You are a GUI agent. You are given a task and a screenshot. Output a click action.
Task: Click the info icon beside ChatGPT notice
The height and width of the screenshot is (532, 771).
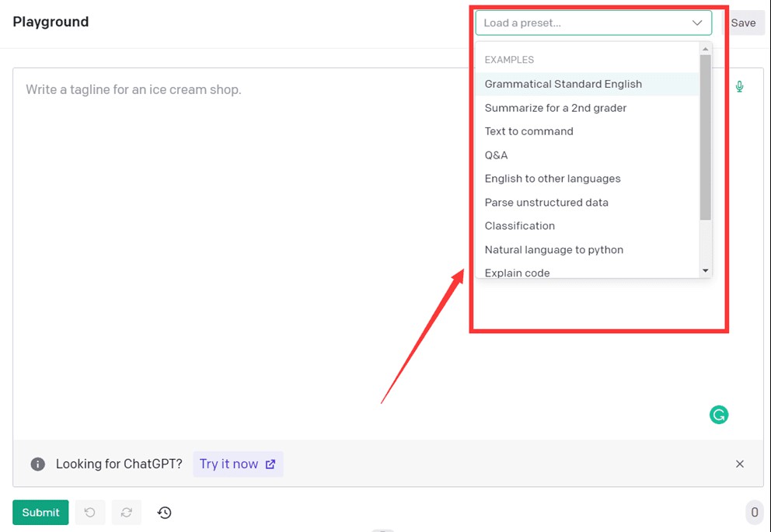coord(37,464)
